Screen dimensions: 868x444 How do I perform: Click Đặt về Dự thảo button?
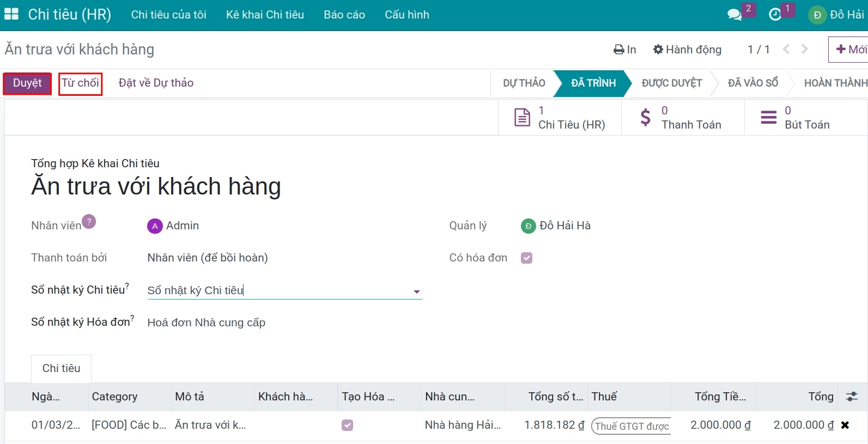tap(156, 83)
